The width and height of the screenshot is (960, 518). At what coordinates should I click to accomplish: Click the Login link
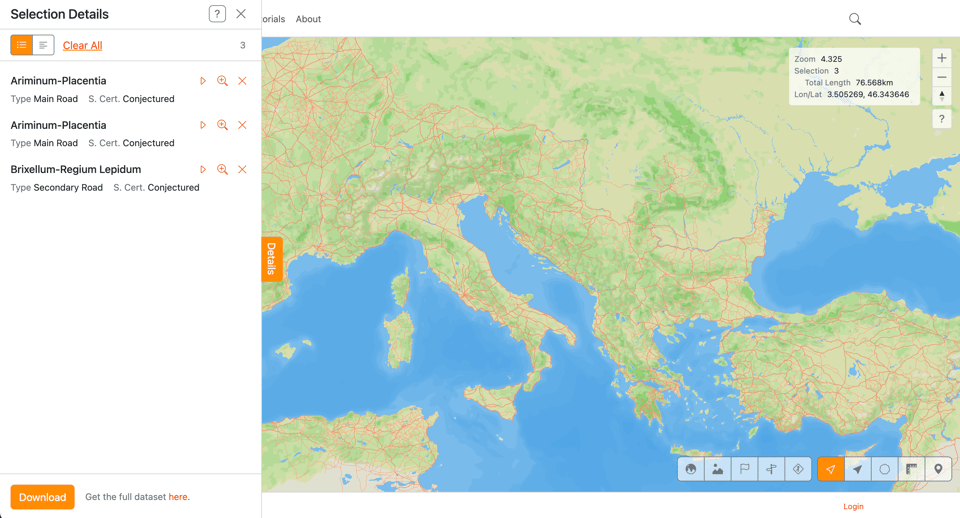pos(853,506)
